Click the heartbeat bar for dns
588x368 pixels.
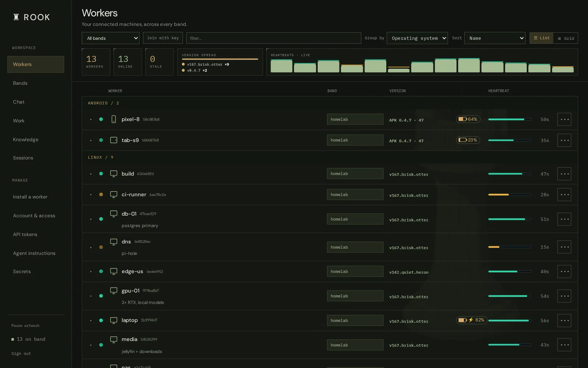510,247
